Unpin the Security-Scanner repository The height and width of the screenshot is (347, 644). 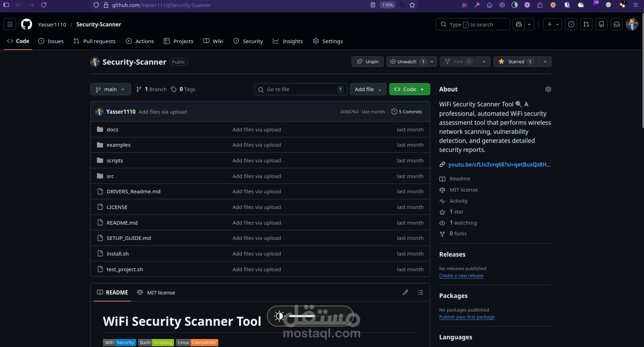tap(368, 62)
